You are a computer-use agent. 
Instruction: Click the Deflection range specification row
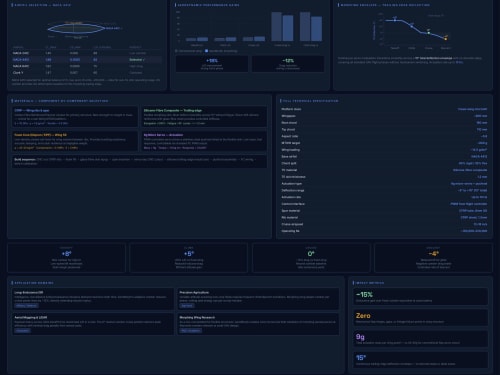pos(384,190)
